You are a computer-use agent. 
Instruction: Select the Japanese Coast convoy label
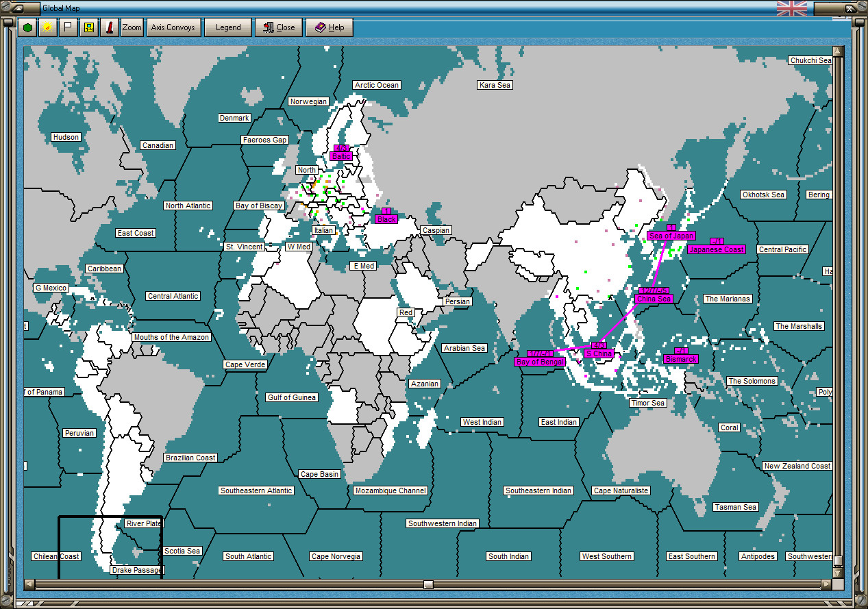pos(717,249)
